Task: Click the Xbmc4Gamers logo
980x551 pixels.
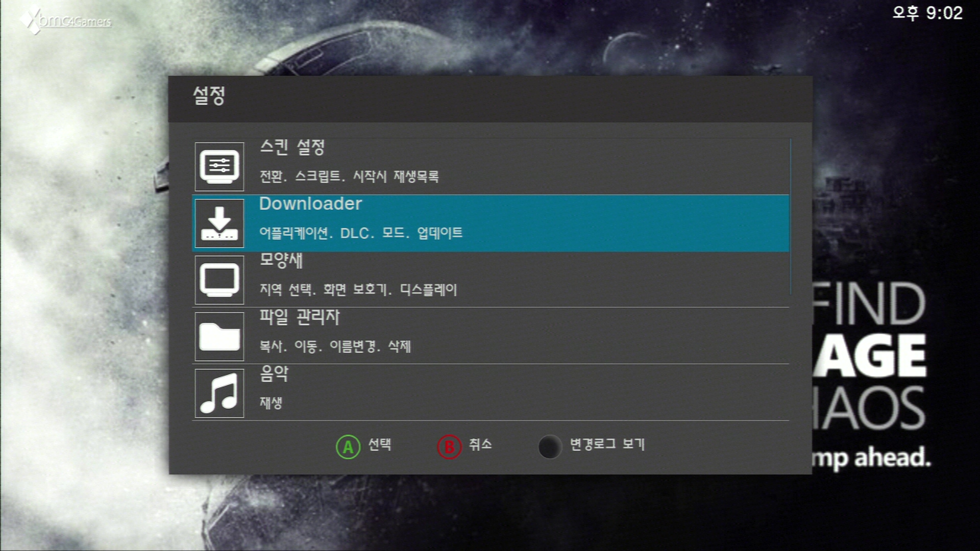Action: coord(65,20)
